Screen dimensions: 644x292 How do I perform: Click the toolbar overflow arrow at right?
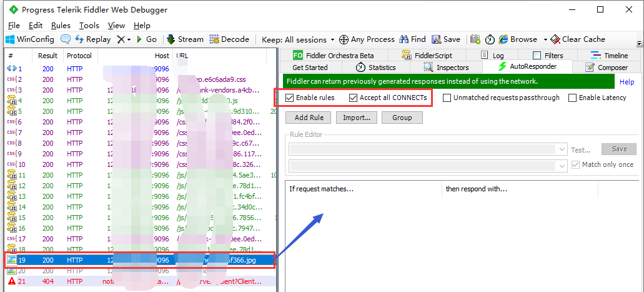(639, 43)
